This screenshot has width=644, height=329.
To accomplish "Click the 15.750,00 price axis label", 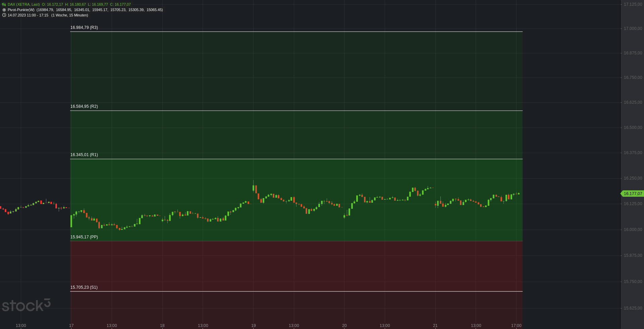I will coord(633,282).
